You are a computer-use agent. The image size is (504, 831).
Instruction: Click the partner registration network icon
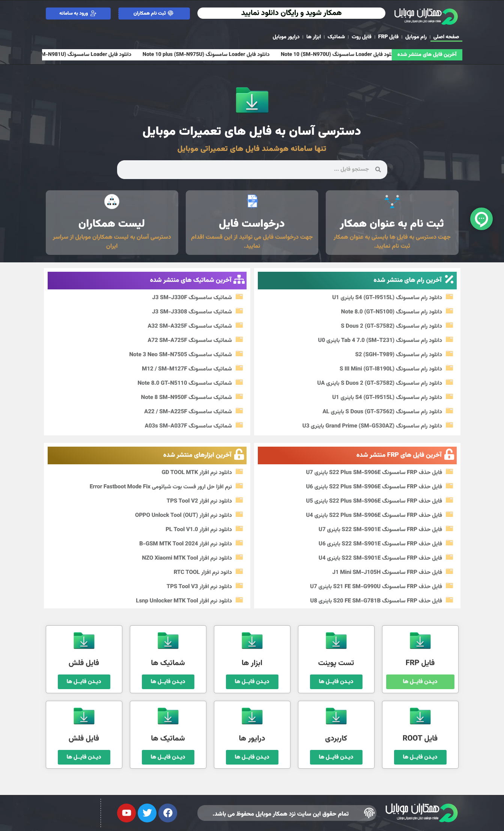(x=392, y=201)
